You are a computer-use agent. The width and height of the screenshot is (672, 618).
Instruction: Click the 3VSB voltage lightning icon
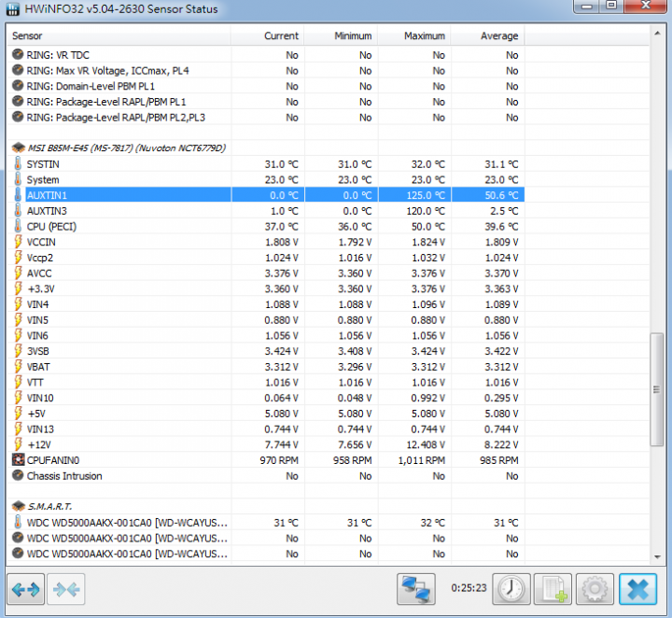(x=18, y=351)
